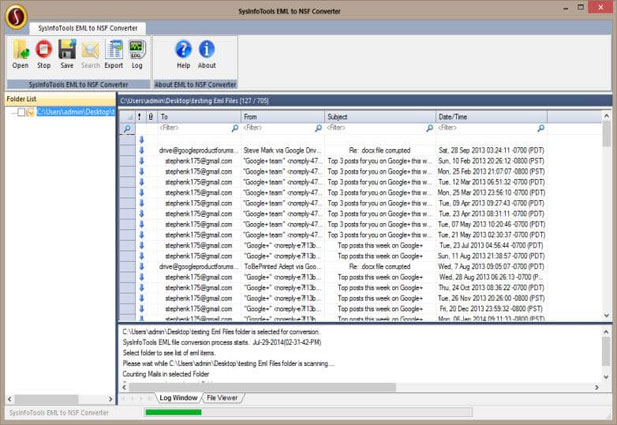Viewport: 617px width, 425px height.
Task: Click email list scroll down arrow
Action: tap(606, 315)
